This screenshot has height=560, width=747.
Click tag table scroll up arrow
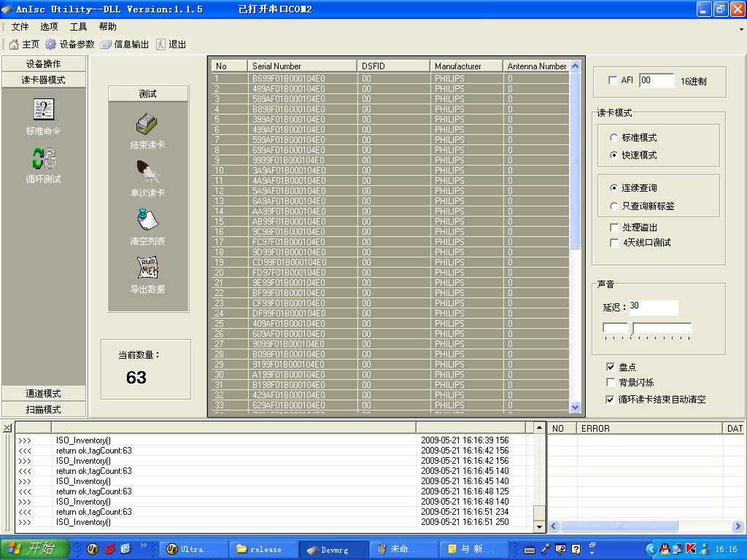[575, 66]
